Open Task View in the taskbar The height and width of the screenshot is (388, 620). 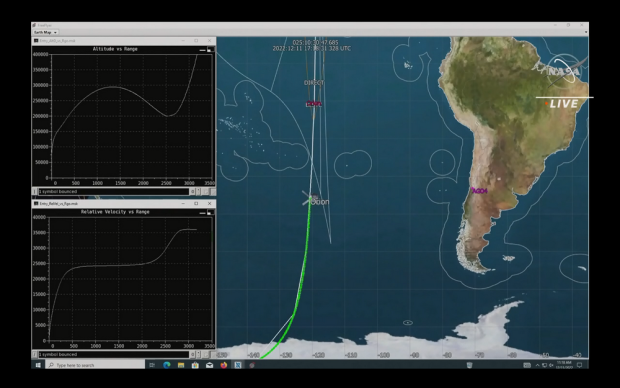point(152,365)
